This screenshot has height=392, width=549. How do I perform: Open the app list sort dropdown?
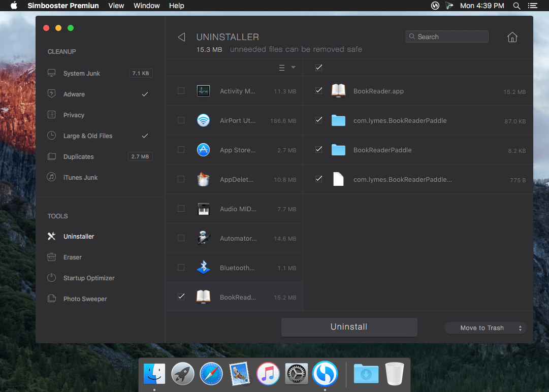click(287, 68)
